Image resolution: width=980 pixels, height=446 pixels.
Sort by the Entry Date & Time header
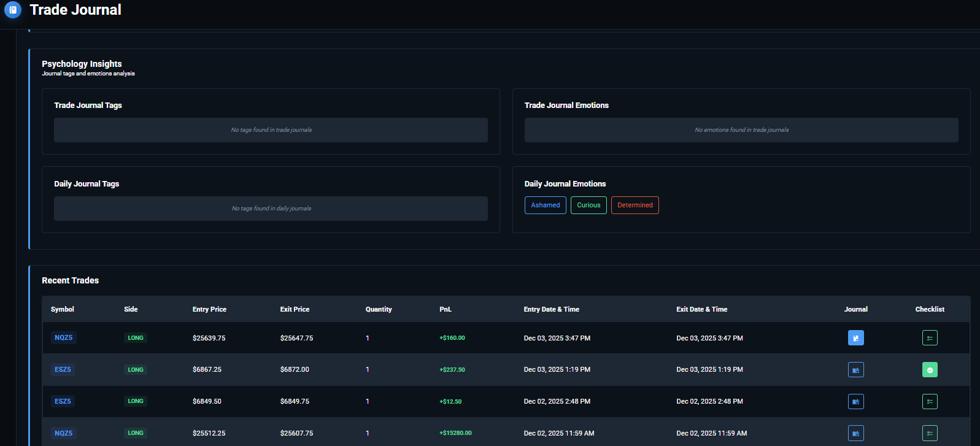pos(551,309)
